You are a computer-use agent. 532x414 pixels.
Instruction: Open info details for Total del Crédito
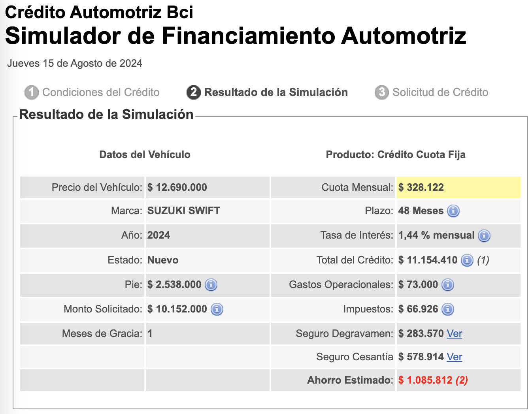467,260
